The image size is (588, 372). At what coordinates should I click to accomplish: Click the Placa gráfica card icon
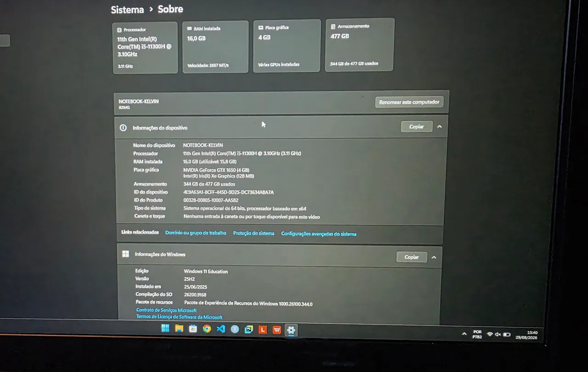coord(261,28)
